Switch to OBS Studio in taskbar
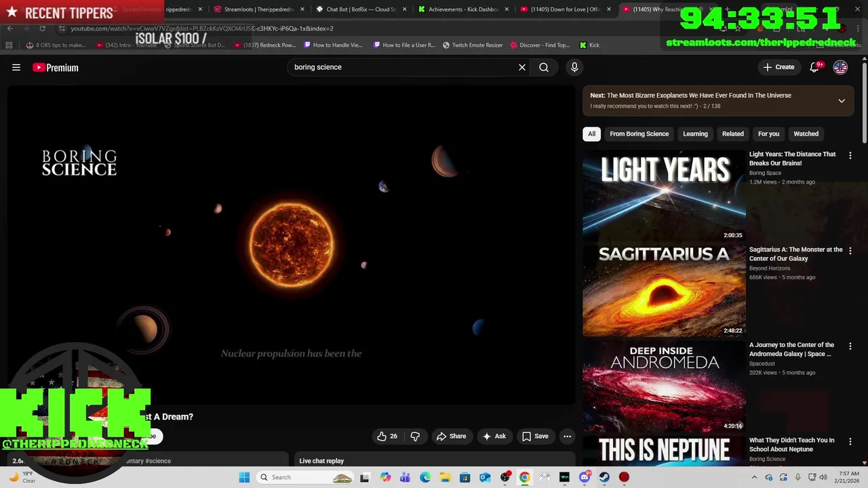 point(505,477)
